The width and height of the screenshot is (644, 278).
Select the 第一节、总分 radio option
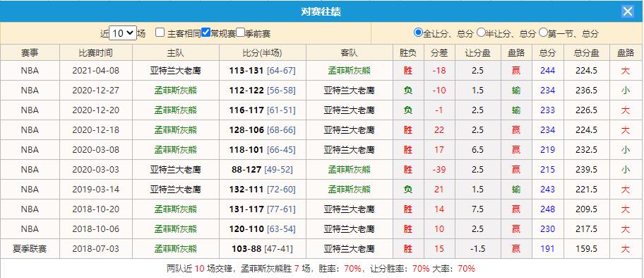tap(544, 33)
